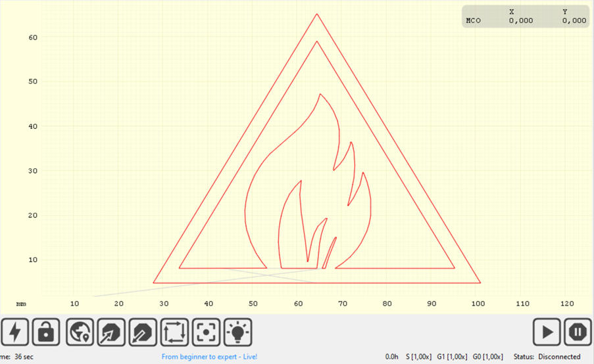Click the S [1,00x] override indicator

418,357
